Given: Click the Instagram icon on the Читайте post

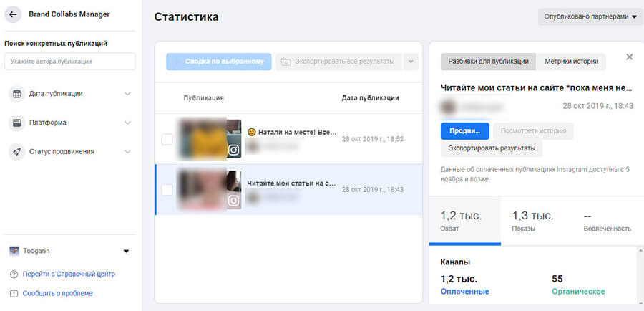Looking at the screenshot, I should pos(234,201).
